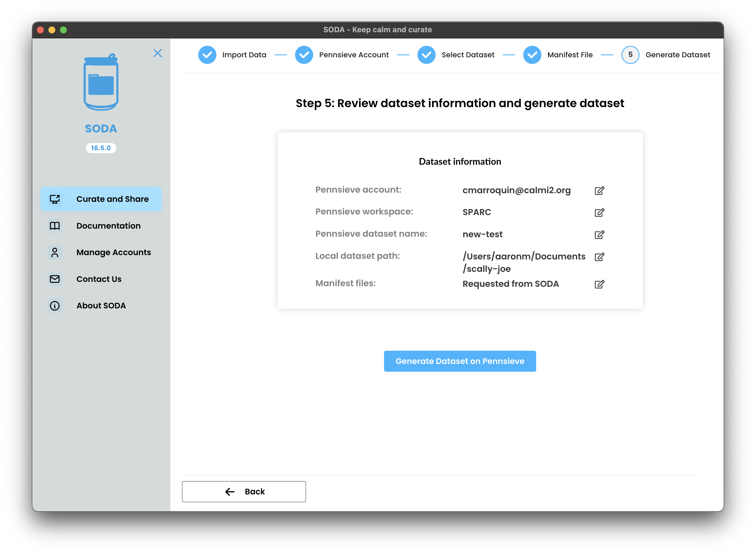Open Contact Us page
This screenshot has width=756, height=554.
99,279
